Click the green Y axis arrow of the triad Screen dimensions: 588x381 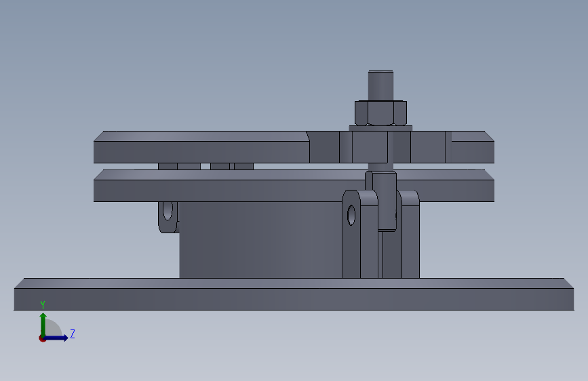click(x=43, y=325)
